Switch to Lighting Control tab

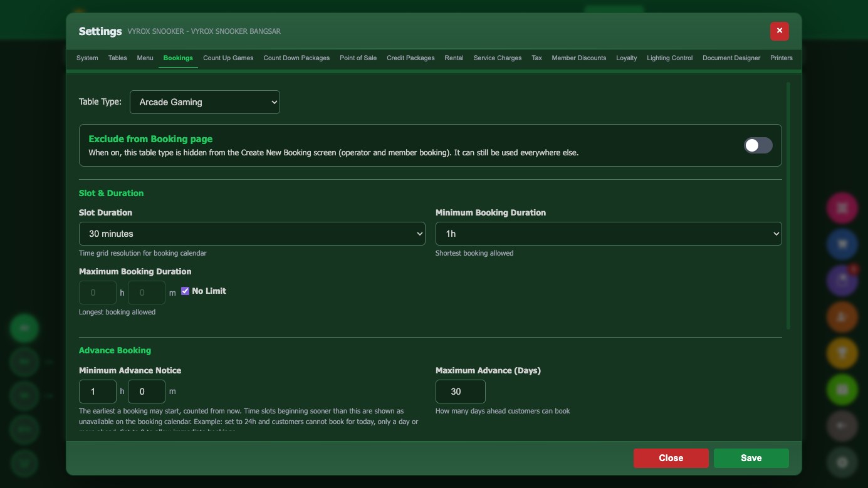(669, 58)
